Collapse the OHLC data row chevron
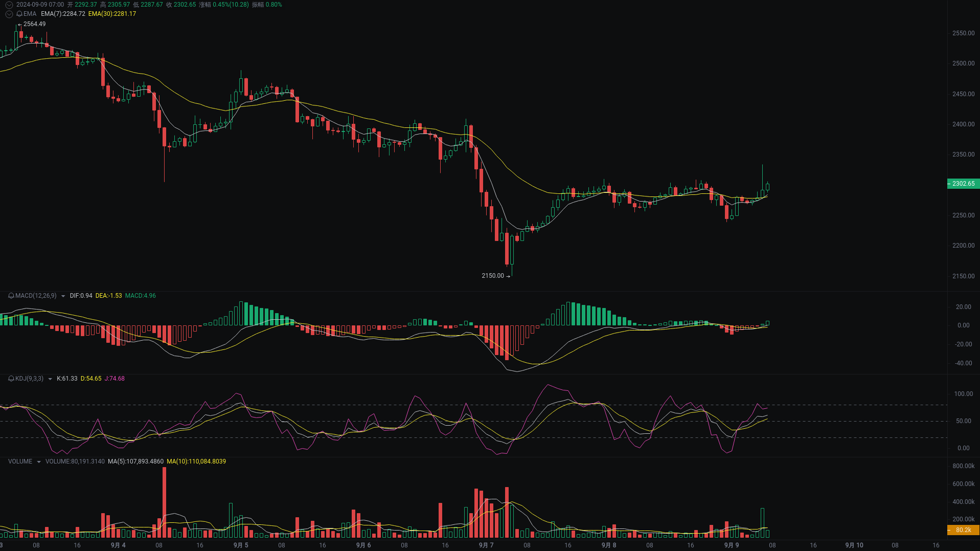Image resolution: width=980 pixels, height=551 pixels. 9,5
